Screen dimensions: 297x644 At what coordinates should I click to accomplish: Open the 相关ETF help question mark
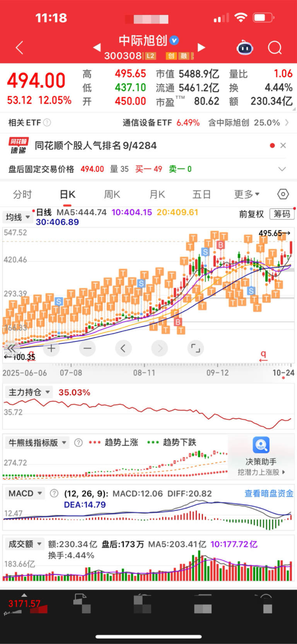47,123
